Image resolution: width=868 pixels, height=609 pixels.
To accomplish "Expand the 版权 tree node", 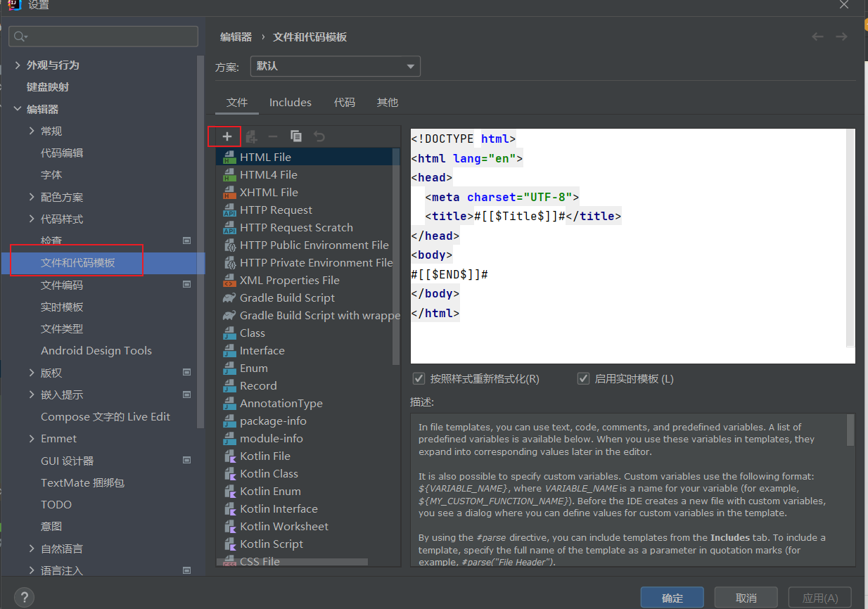I will pyautogui.click(x=32, y=373).
